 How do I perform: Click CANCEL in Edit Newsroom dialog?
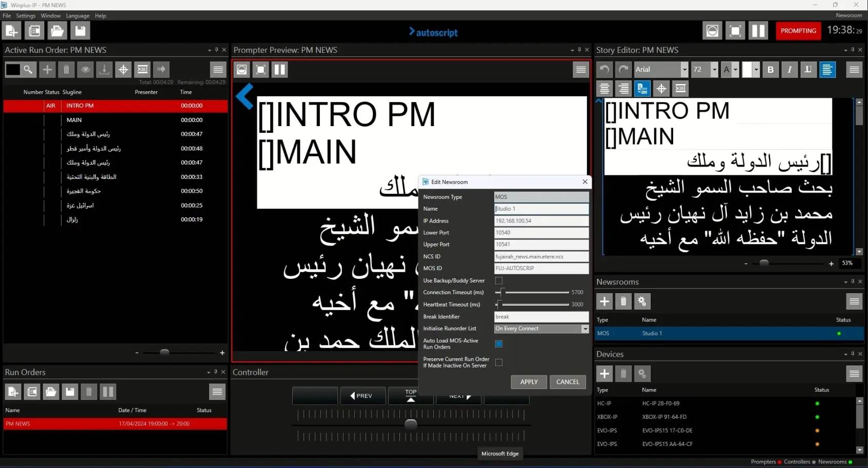pyautogui.click(x=568, y=382)
